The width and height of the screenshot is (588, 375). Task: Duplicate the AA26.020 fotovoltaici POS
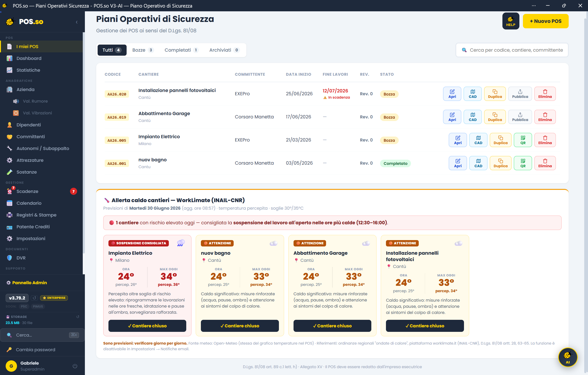[495, 94]
